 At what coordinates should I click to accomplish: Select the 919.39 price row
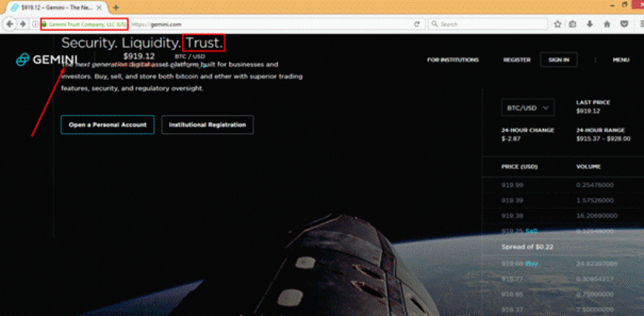(563, 200)
